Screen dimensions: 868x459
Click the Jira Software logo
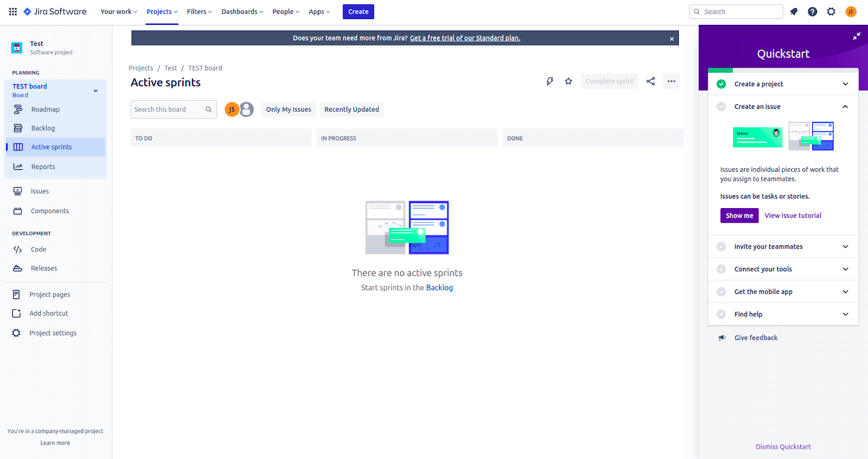pos(55,12)
